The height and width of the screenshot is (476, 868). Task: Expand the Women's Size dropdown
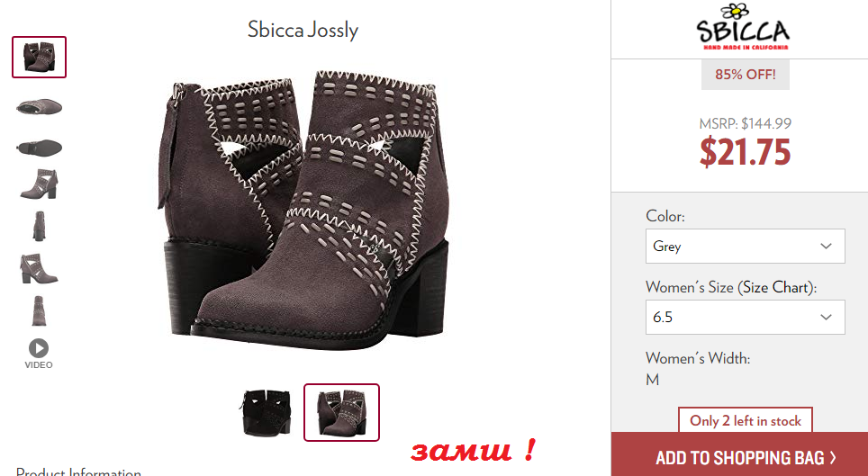point(746,317)
